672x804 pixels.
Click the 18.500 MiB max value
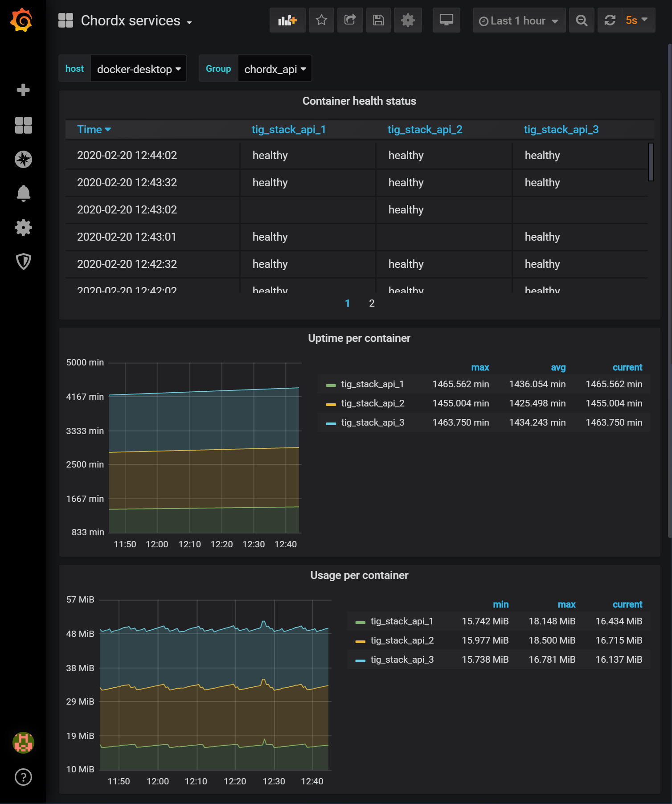[x=552, y=640]
